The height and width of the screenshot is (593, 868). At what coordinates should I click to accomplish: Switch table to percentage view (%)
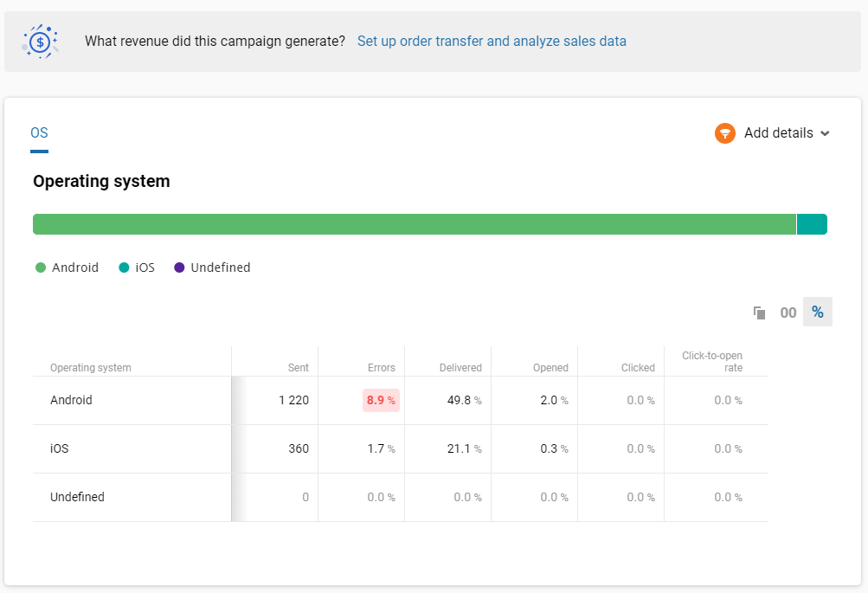coord(817,313)
